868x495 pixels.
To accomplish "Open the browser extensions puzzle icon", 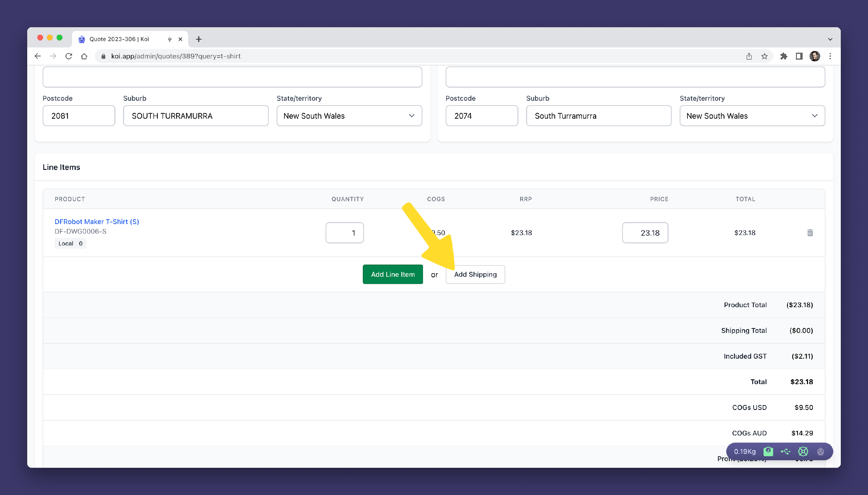I will [784, 56].
